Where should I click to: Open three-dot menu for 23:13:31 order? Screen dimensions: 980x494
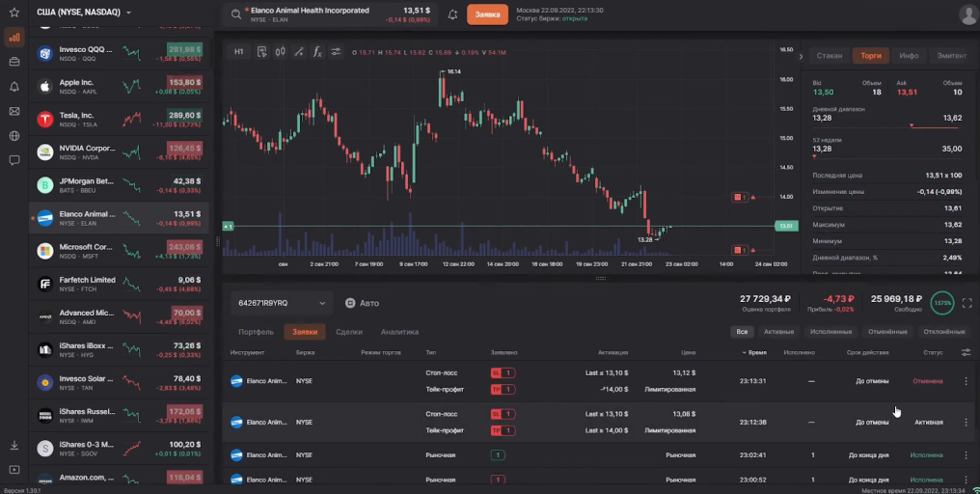pyautogui.click(x=966, y=381)
